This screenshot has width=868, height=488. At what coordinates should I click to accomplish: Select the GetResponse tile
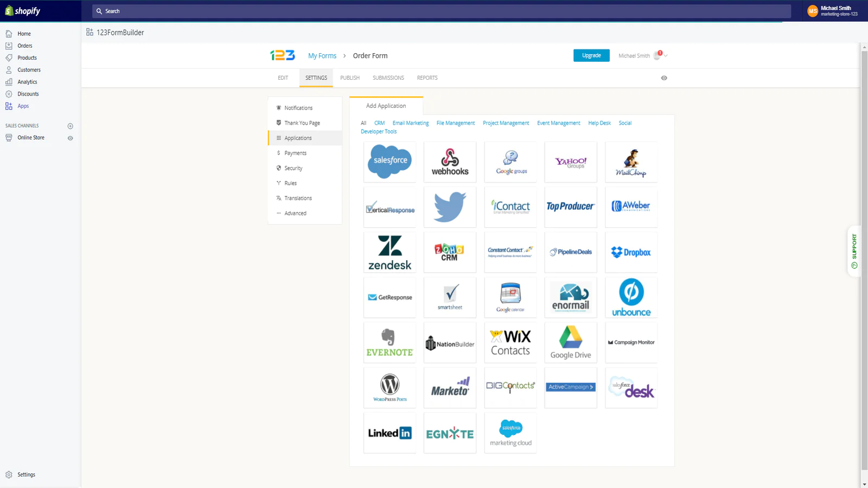tap(390, 297)
